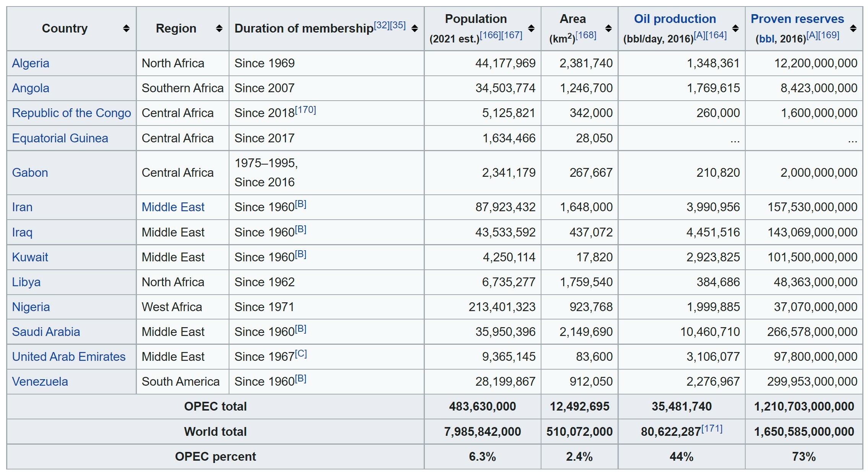The height and width of the screenshot is (476, 868).
Task: Open the Iraq country link
Action: (x=22, y=232)
